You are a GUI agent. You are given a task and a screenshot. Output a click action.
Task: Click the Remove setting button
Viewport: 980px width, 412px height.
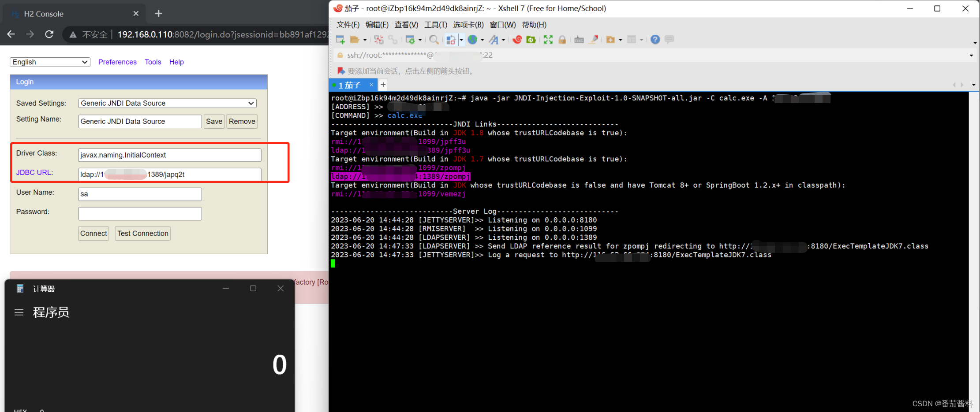pos(242,121)
